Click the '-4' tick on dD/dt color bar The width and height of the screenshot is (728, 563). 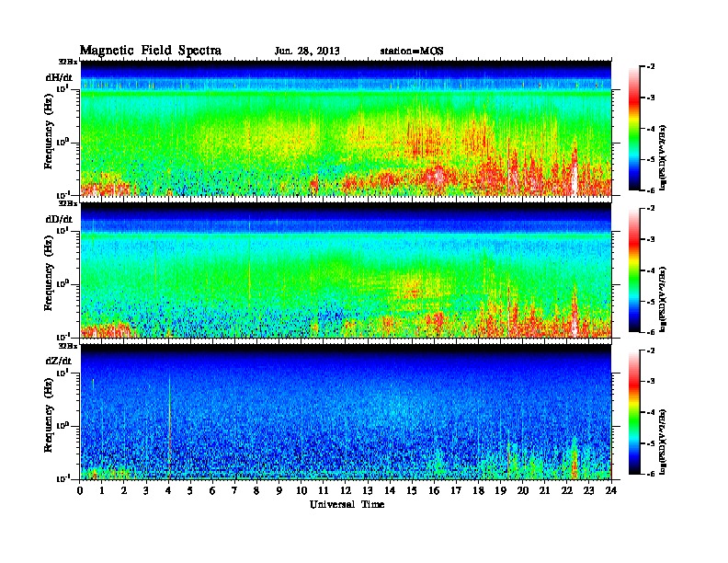tap(652, 270)
